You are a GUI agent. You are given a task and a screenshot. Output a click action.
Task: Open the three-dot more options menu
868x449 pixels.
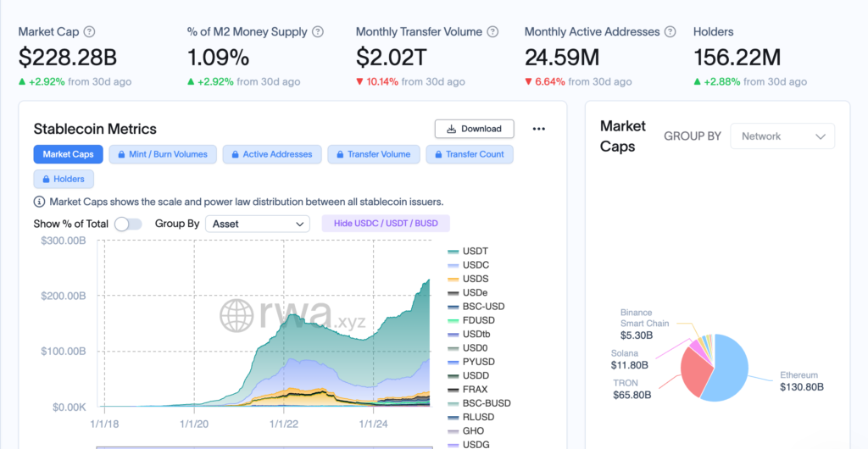pos(538,129)
